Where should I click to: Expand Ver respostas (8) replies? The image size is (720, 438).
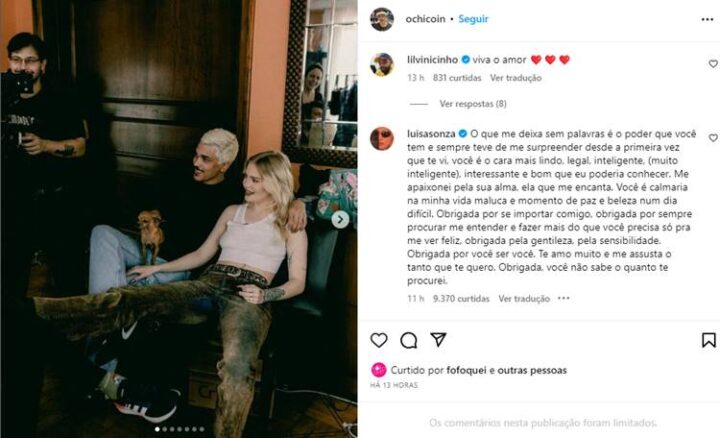tap(472, 104)
